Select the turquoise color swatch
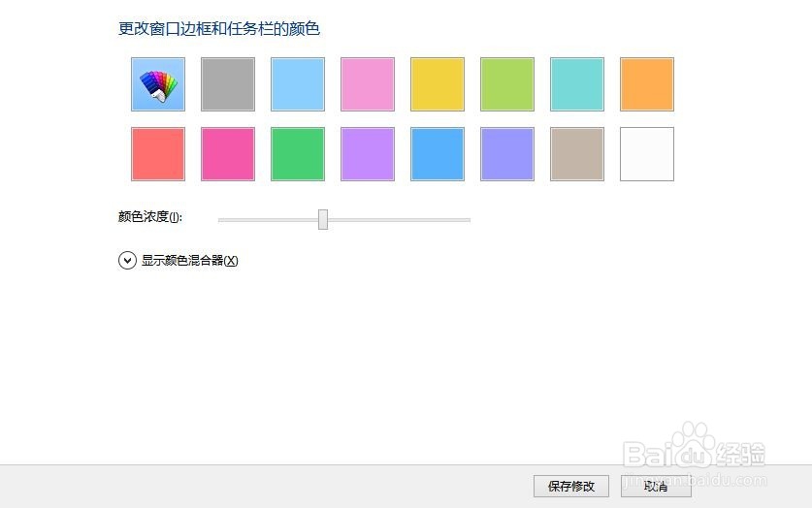 tap(577, 84)
